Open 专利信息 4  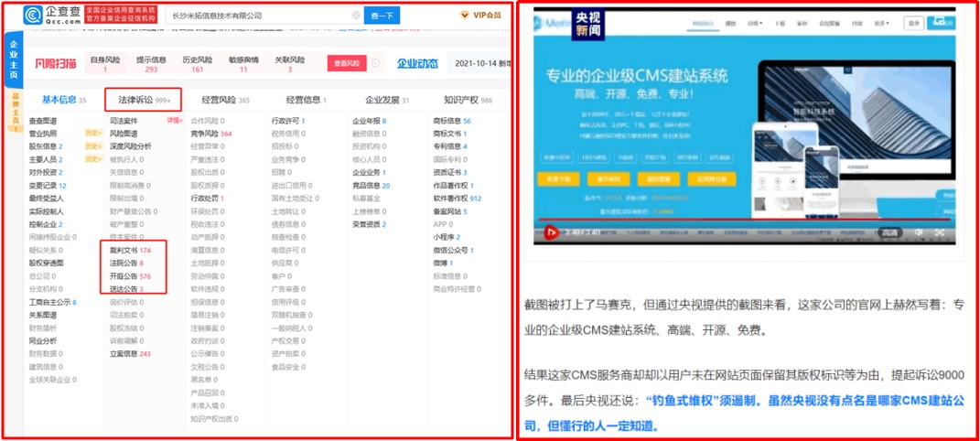450,146
